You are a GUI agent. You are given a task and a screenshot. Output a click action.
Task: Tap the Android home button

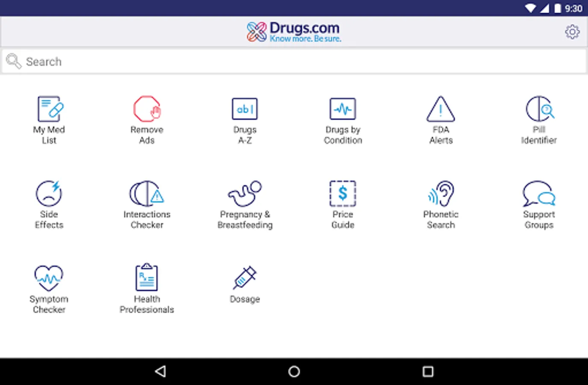tap(294, 371)
